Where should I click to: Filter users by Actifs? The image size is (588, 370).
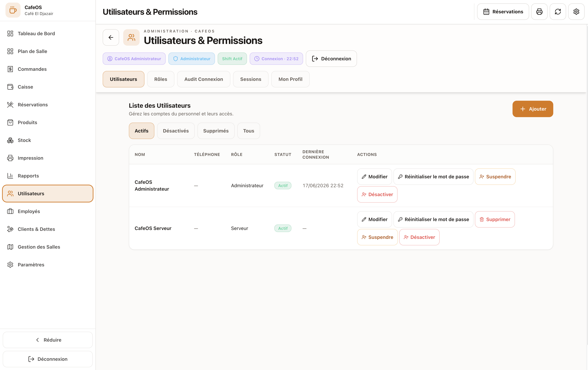(142, 131)
